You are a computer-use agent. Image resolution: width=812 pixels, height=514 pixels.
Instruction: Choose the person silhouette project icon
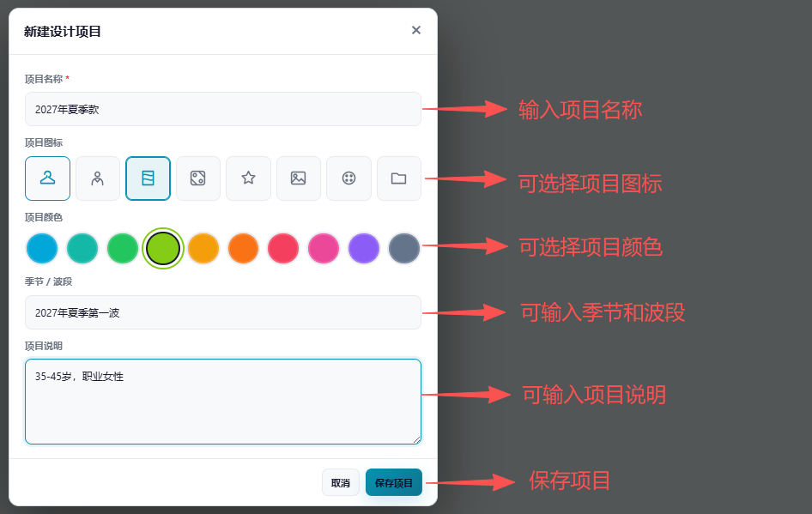(98, 178)
